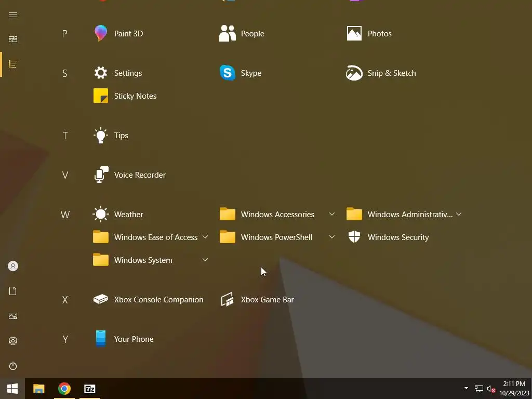Launch Xbox Console Companion icon
This screenshot has width=532, height=399.
point(101,300)
